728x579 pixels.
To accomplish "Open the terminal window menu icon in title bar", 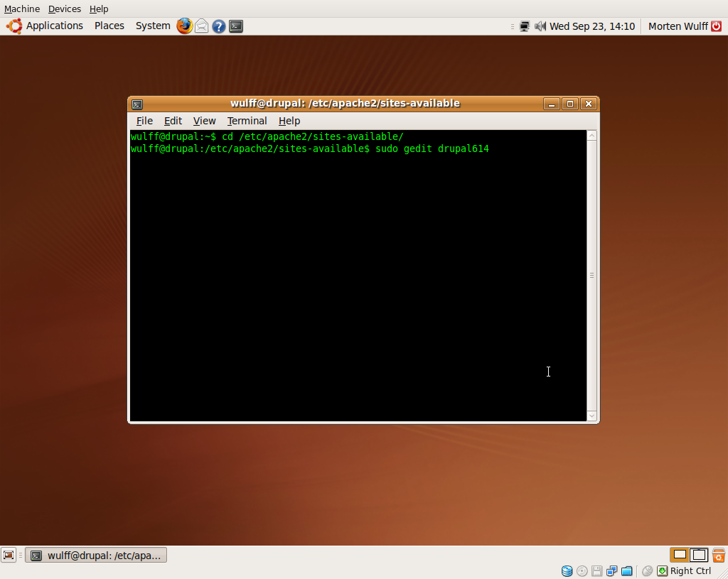I will pyautogui.click(x=137, y=104).
